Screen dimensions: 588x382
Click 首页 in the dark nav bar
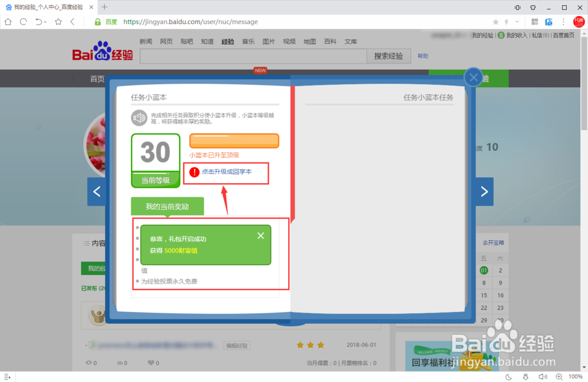[x=97, y=78]
